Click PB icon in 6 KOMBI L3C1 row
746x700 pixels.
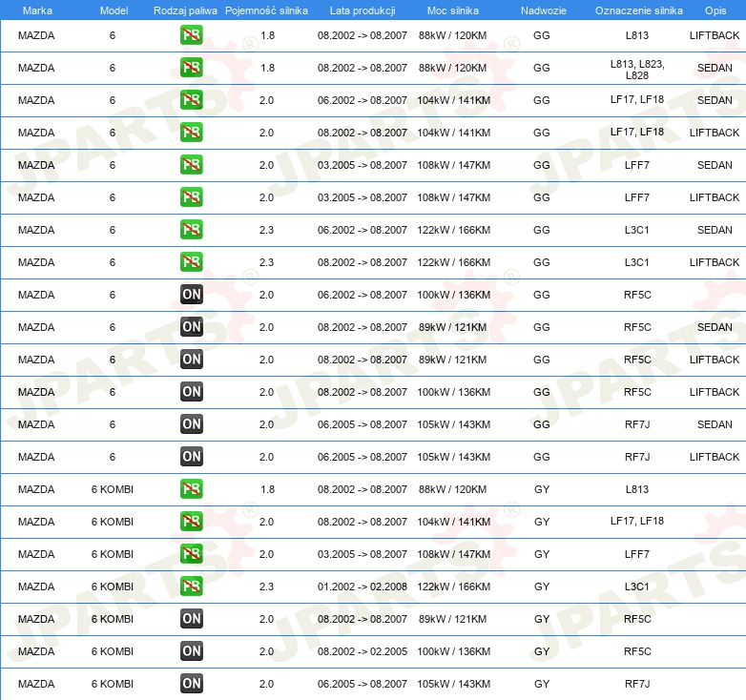191,587
